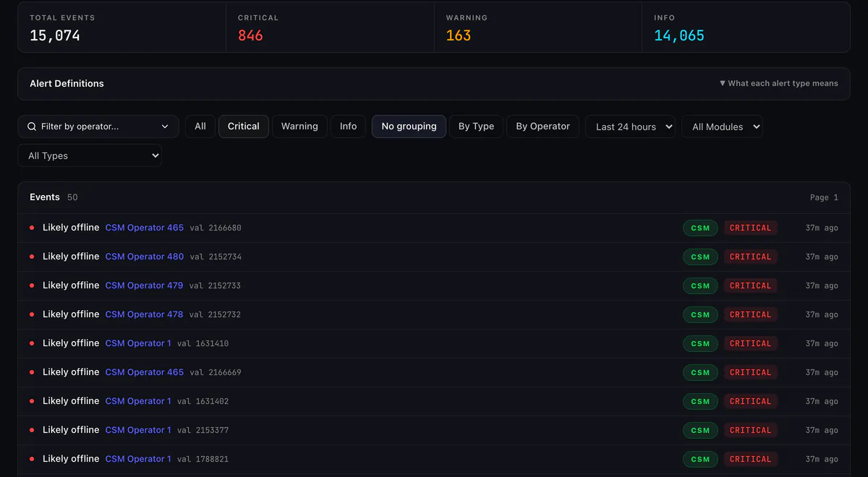Open CSM Operator 480 link

pyautogui.click(x=145, y=257)
